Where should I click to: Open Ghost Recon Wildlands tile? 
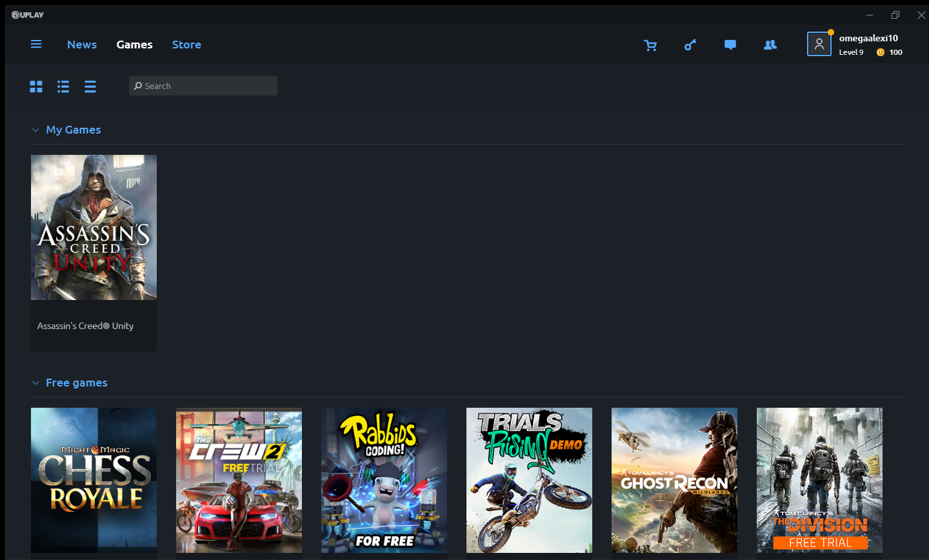[x=674, y=480]
